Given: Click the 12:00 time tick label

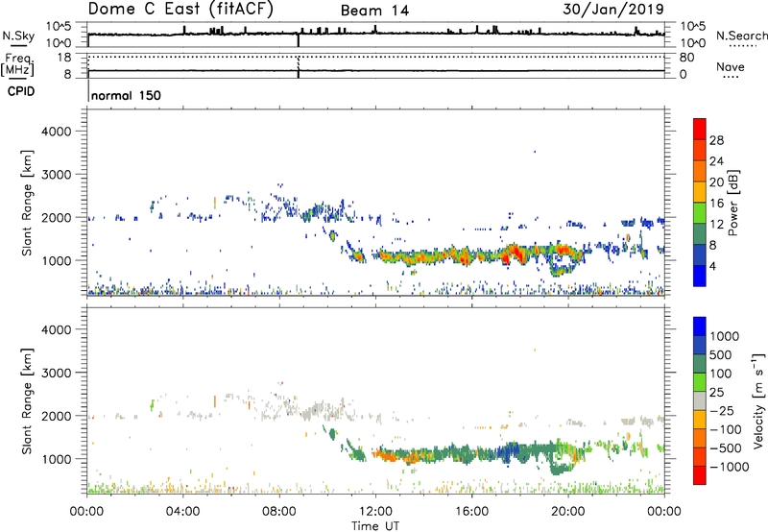Looking at the screenshot, I should click(375, 512).
